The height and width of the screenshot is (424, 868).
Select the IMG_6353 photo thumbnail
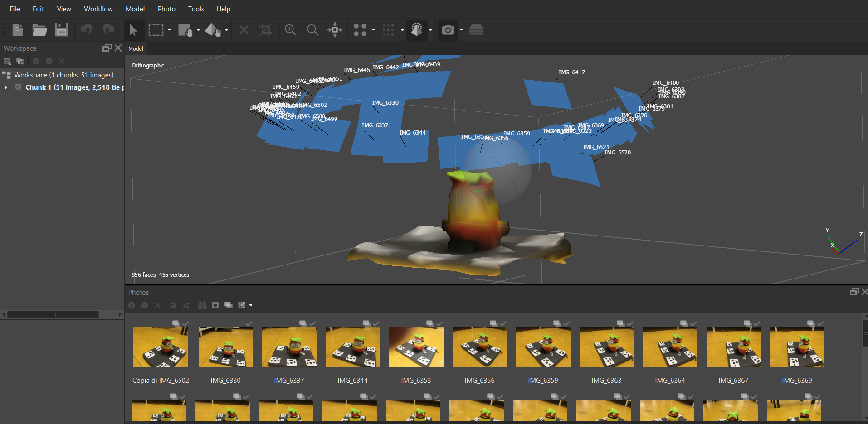[416, 347]
